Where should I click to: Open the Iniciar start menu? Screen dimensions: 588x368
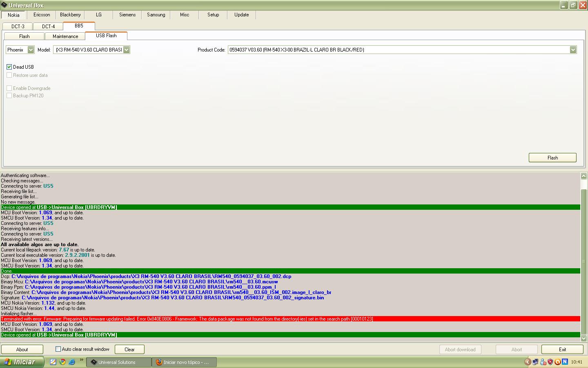21,362
